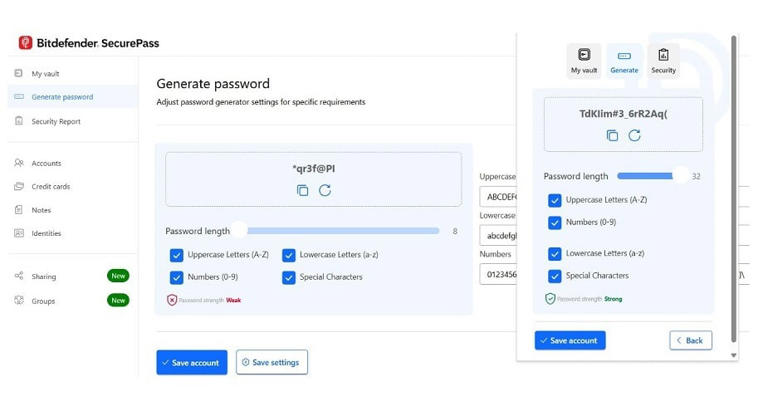Click the main page password length slider
Screen dimensions: 768x416
pyautogui.click(x=337, y=231)
